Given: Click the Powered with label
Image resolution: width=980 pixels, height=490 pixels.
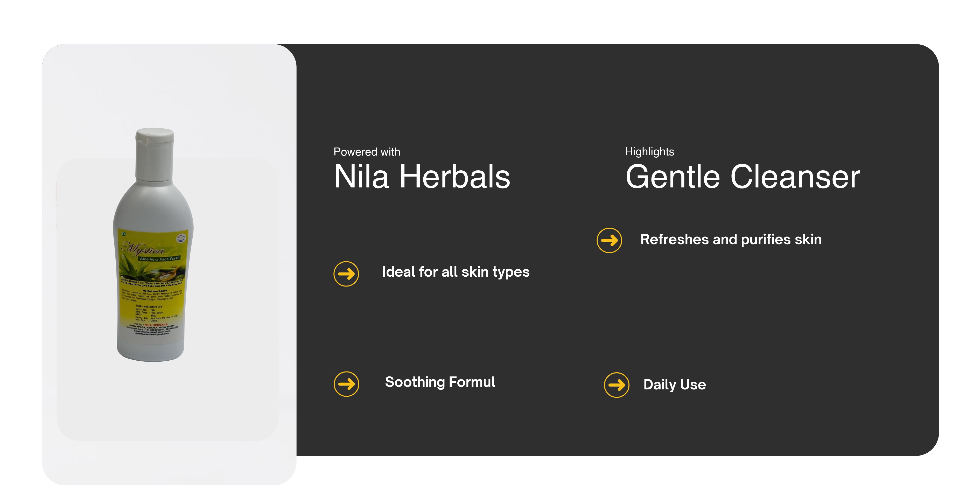Looking at the screenshot, I should click(367, 152).
